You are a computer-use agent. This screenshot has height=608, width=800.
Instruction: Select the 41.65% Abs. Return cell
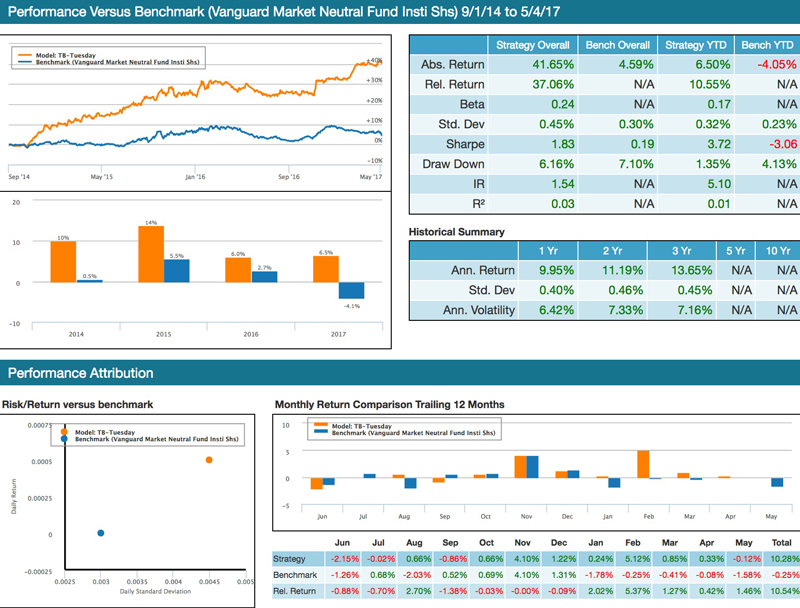pyautogui.click(x=533, y=65)
